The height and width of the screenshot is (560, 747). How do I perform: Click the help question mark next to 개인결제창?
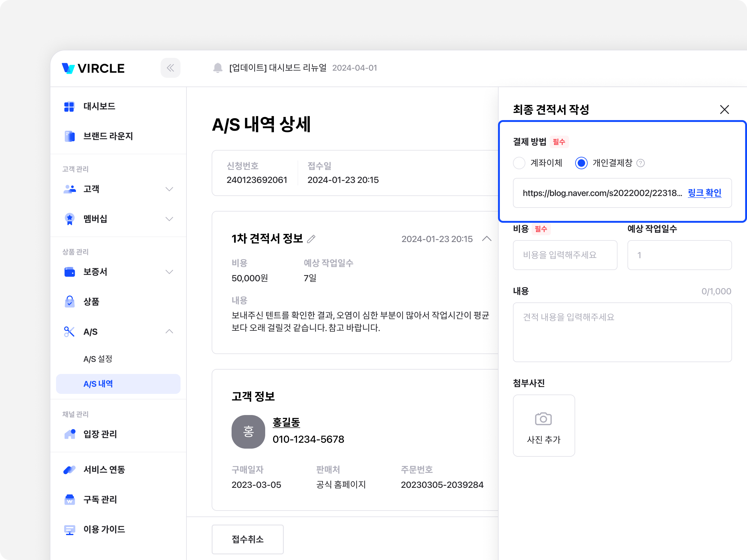point(640,163)
